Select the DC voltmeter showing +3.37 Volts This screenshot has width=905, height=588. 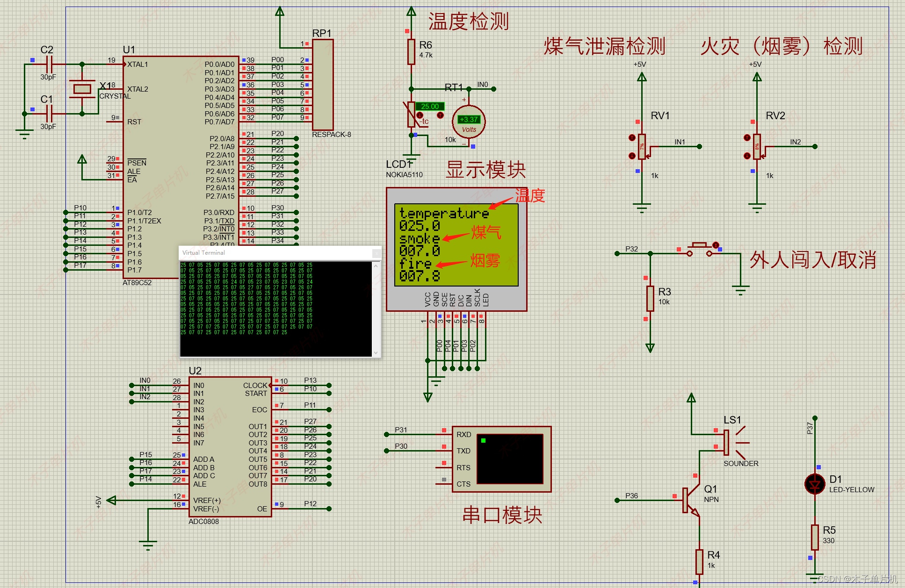click(x=469, y=122)
